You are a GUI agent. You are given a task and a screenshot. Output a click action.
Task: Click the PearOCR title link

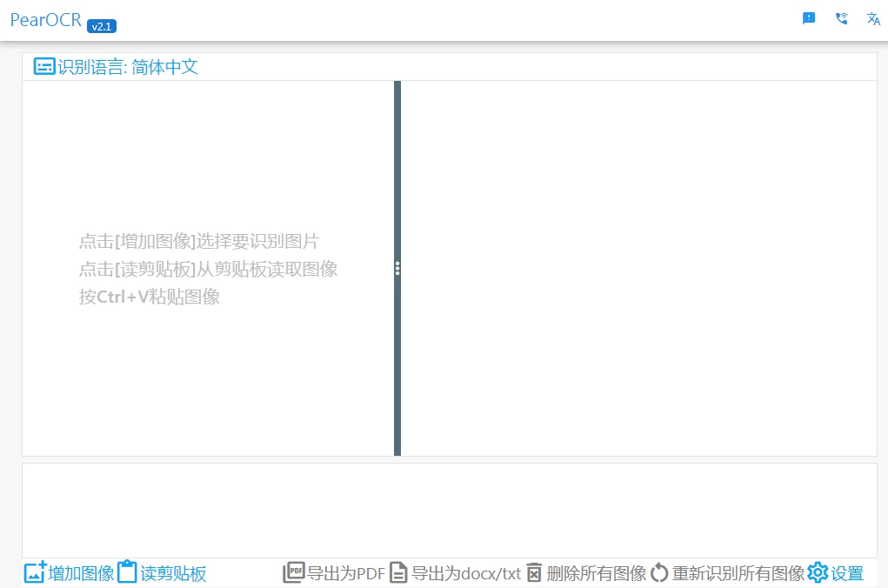coord(46,20)
